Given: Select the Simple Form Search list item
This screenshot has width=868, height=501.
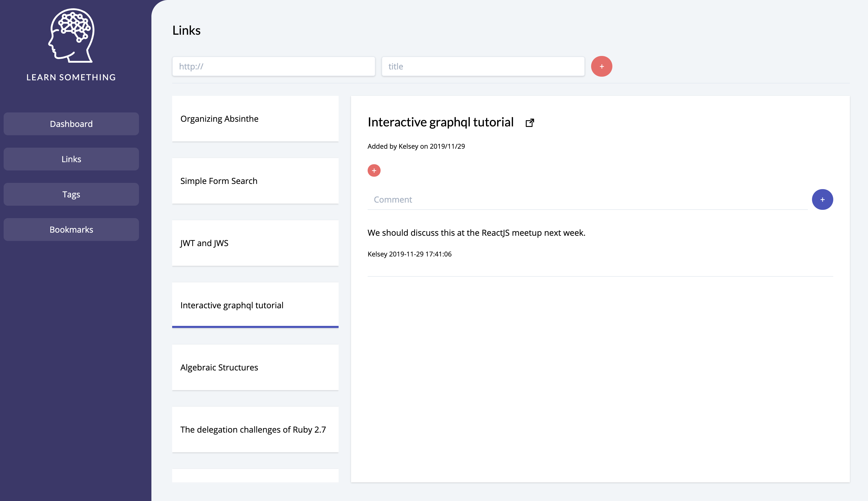Looking at the screenshot, I should tap(255, 181).
